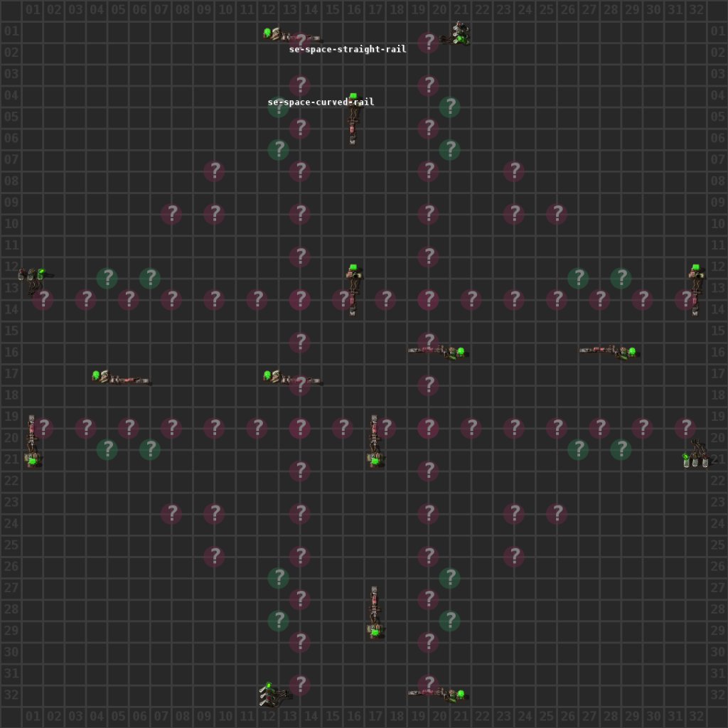Select the rail signal in the top-right near column 21
This screenshot has height=728, width=728.
pos(457,34)
